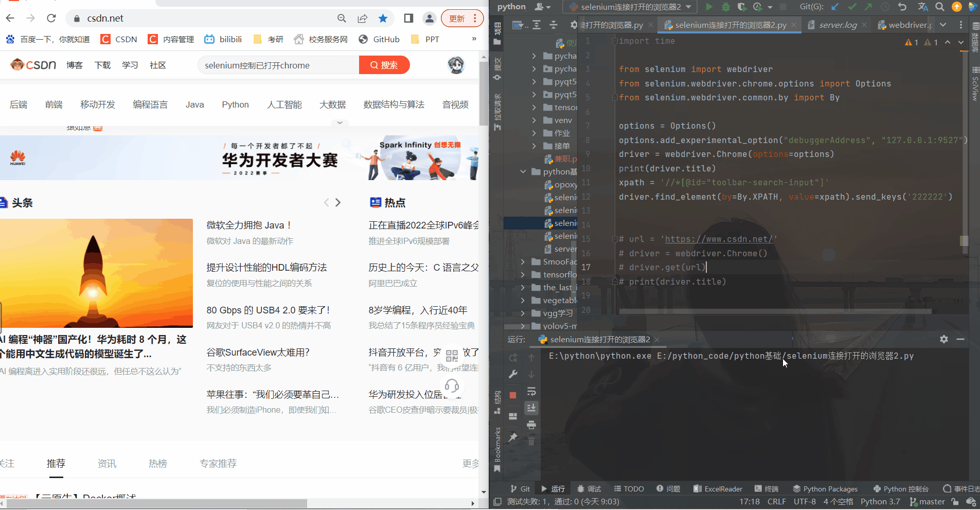Toggle scroll to end in Run console
The height and width of the screenshot is (510, 980).
(x=531, y=408)
